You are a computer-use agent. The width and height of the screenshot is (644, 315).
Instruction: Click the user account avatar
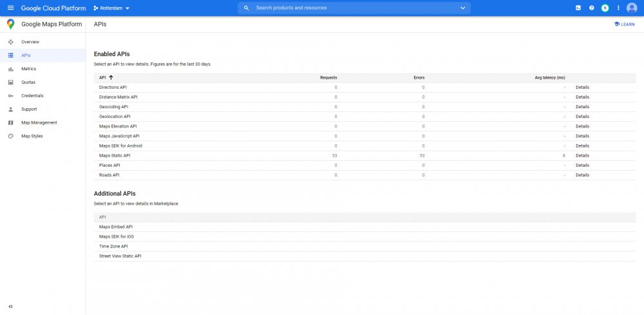pyautogui.click(x=632, y=8)
